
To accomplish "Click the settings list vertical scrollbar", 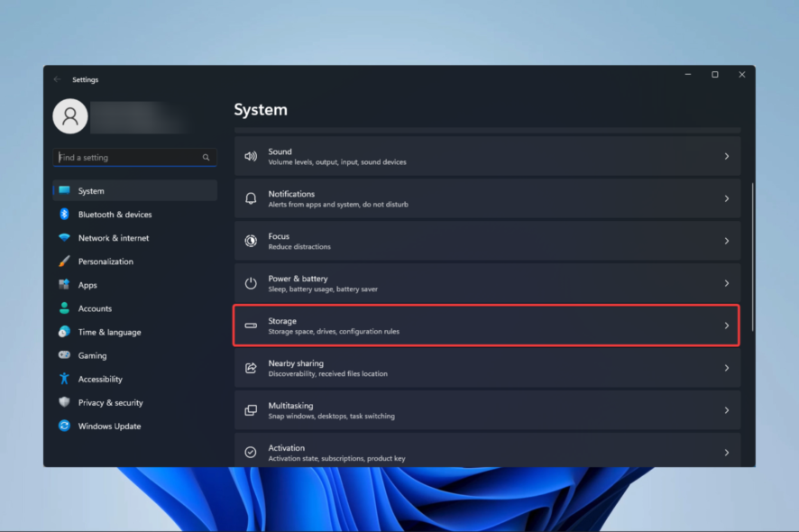I will pyautogui.click(x=752, y=257).
